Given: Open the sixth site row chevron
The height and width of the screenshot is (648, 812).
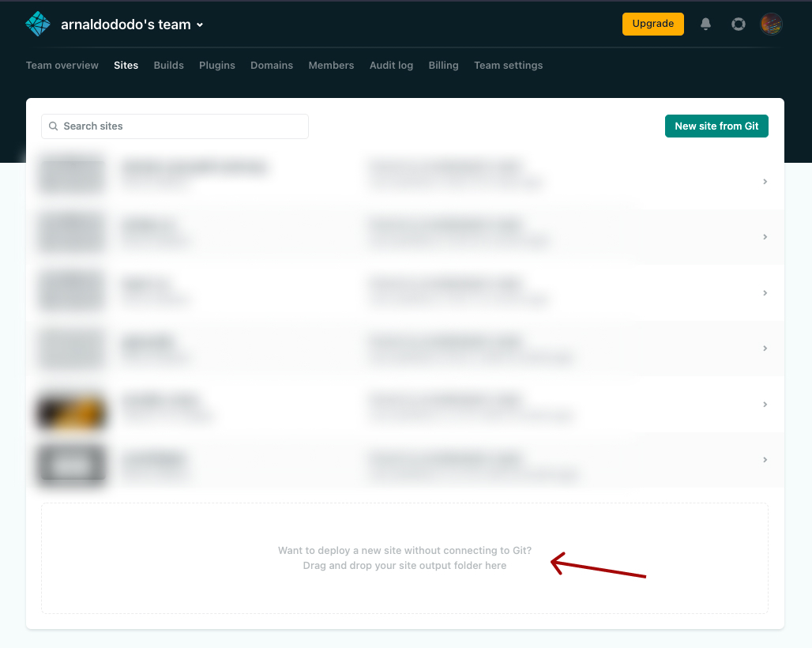Looking at the screenshot, I should click(765, 459).
